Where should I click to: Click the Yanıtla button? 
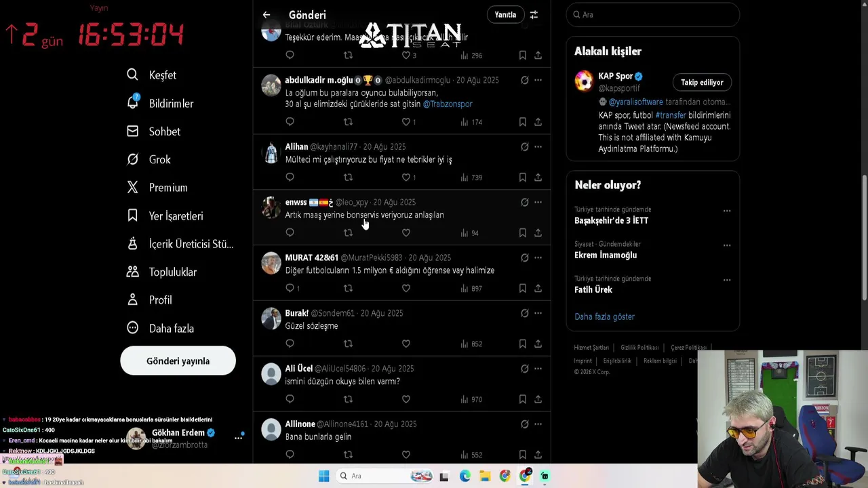coord(505,15)
